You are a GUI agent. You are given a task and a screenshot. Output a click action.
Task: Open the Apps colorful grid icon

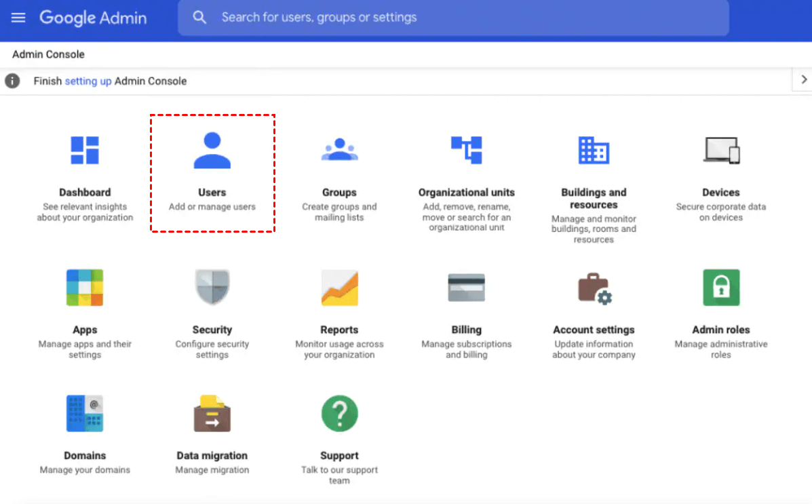(85, 288)
